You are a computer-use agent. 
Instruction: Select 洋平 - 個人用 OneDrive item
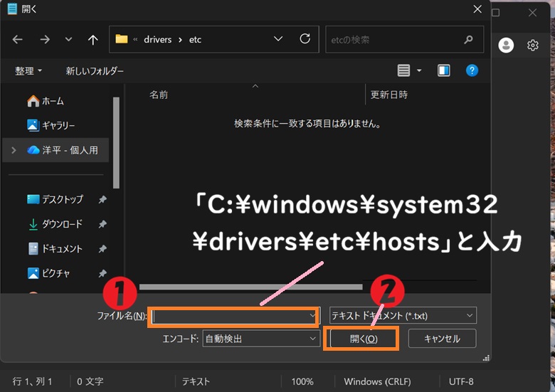(x=57, y=150)
